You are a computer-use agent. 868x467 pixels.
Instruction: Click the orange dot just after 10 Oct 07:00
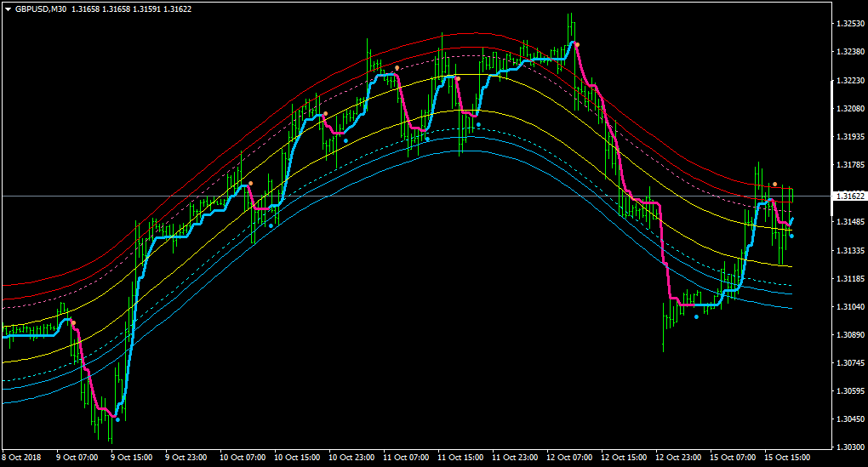click(251, 183)
